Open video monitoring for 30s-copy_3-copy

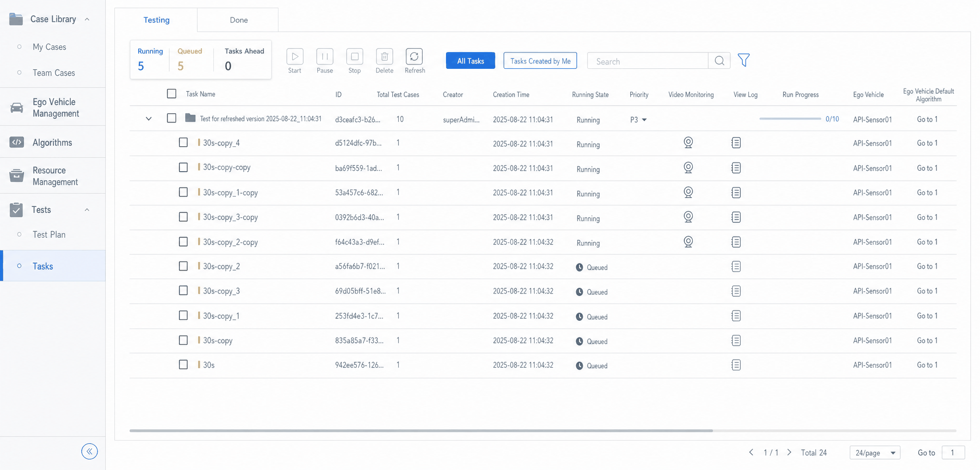coord(688,217)
